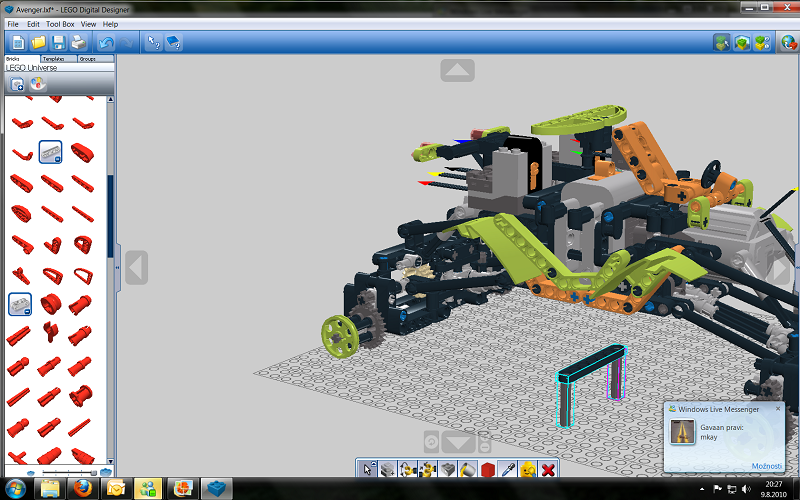Switch to Building Guide mode

coord(762,42)
